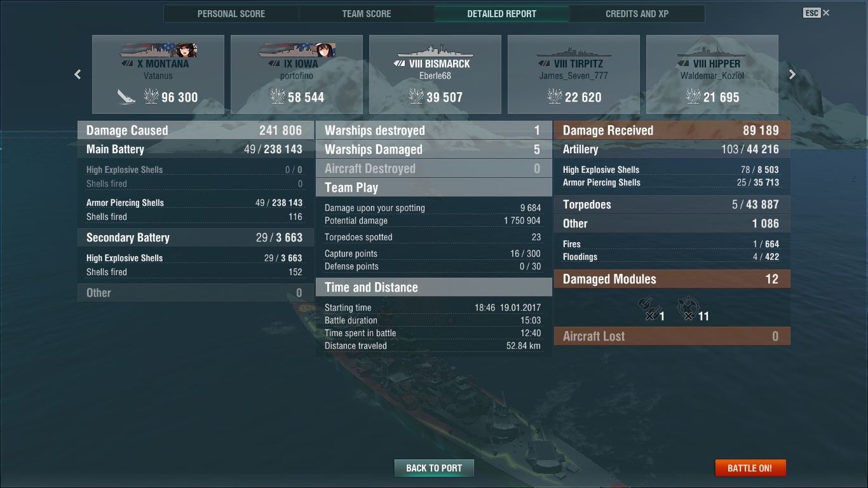Click the Damaged Modules section header
The image size is (868, 488).
[x=672, y=279]
